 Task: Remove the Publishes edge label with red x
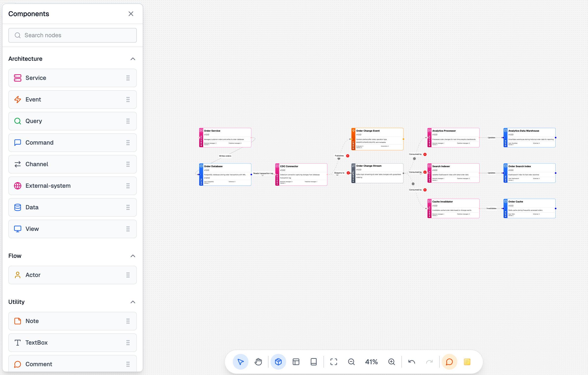347,156
